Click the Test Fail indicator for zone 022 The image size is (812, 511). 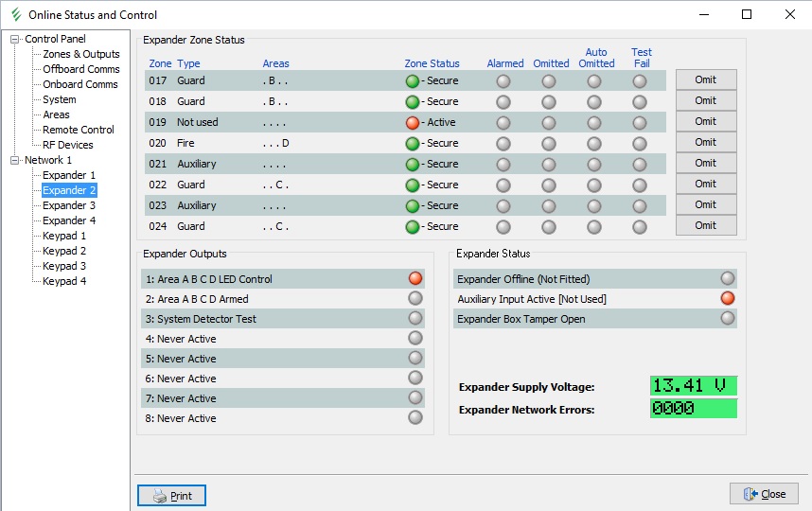coord(640,185)
